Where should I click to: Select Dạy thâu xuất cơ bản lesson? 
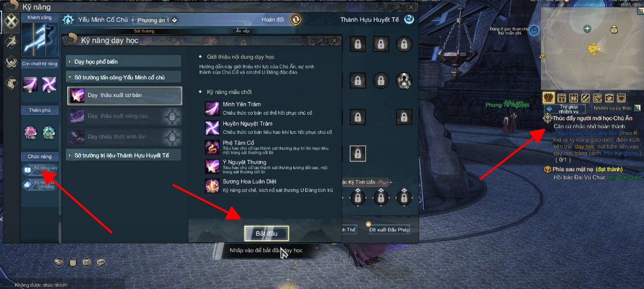pos(124,95)
